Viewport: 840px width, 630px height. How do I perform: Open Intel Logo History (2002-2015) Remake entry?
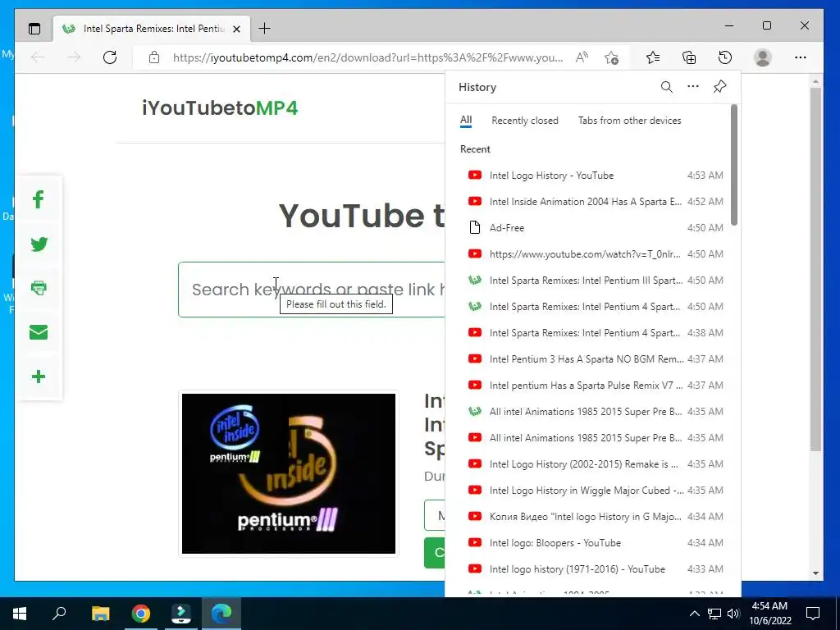coord(591,464)
